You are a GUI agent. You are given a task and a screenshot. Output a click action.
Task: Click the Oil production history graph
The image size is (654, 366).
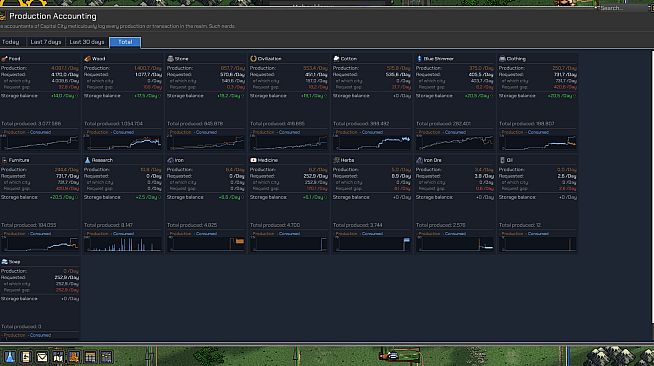(x=538, y=244)
